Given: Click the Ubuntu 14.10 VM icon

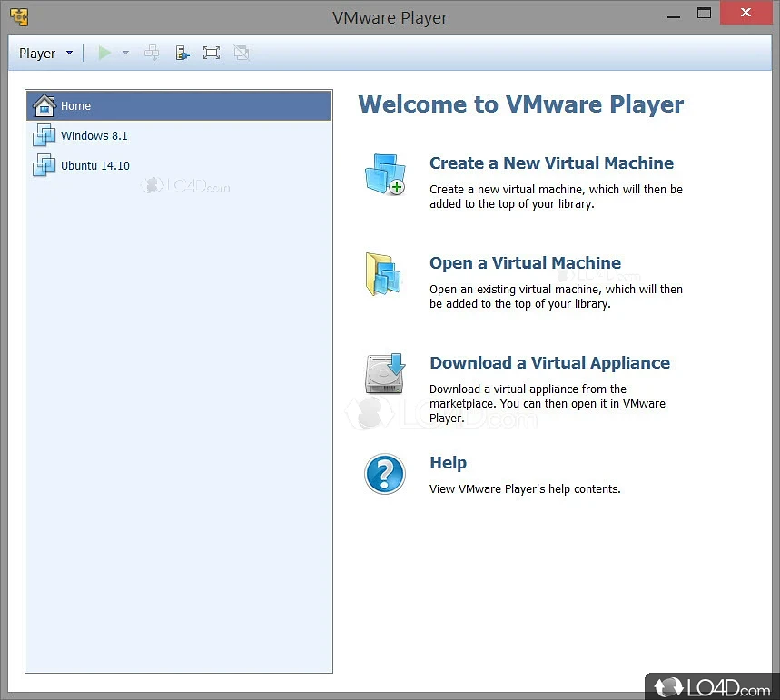Looking at the screenshot, I should [x=44, y=166].
